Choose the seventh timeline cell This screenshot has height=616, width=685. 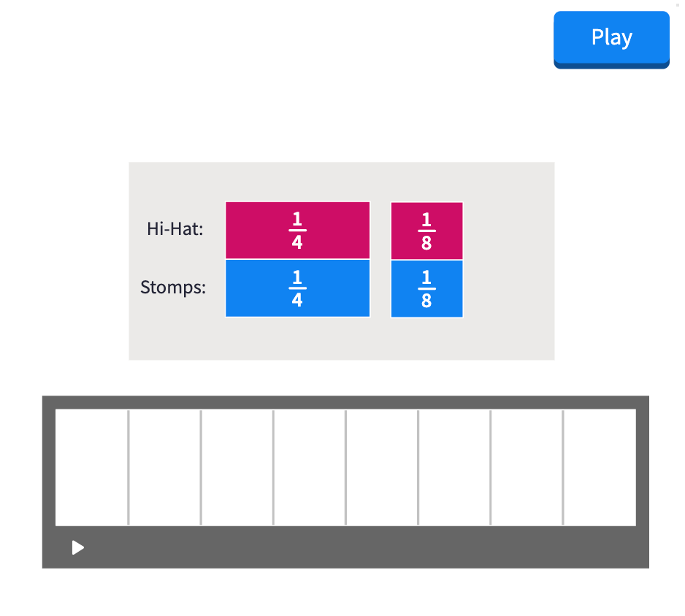click(527, 467)
